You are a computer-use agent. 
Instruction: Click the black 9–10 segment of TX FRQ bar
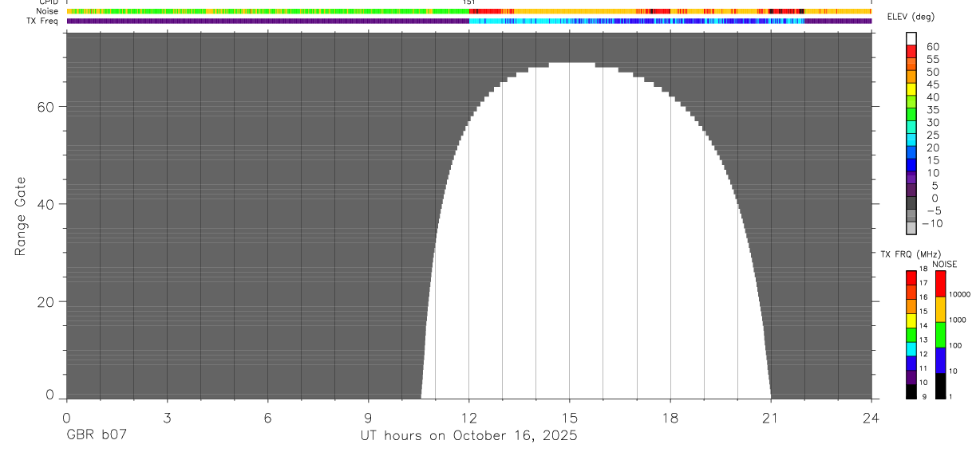pyautogui.click(x=911, y=391)
